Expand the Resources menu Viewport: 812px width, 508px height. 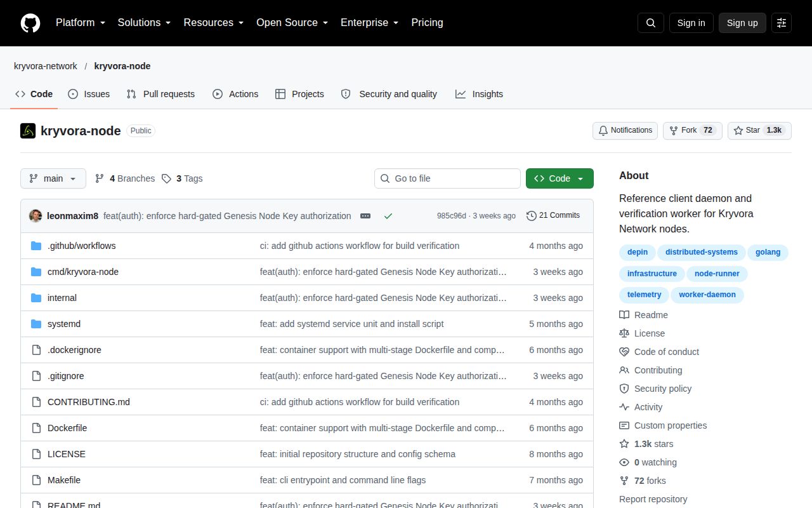coord(214,23)
